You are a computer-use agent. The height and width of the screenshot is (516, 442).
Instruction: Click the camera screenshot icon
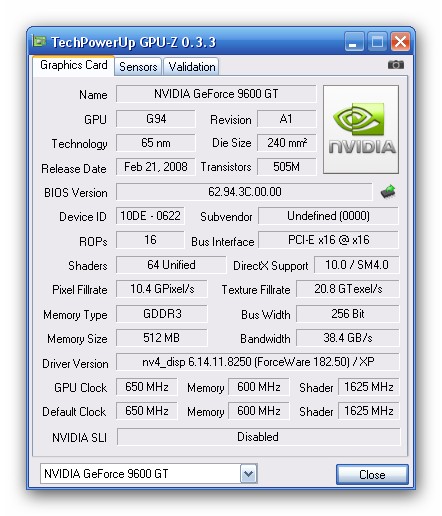click(396, 65)
